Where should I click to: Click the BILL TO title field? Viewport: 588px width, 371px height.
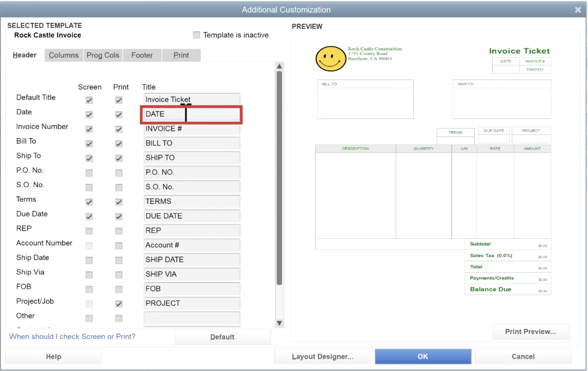pyautogui.click(x=192, y=143)
